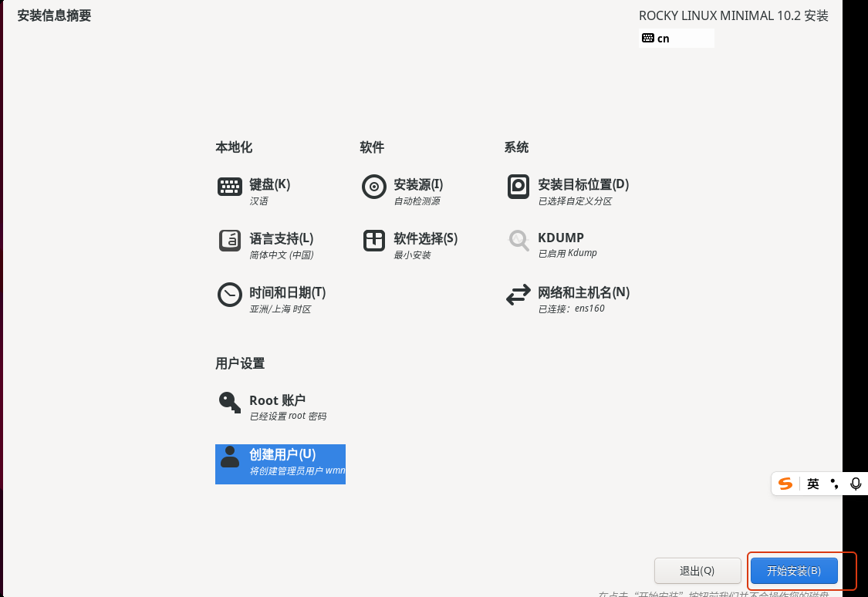Click the cn keyboard layout indicator
This screenshot has width=868, height=597.
click(x=677, y=38)
